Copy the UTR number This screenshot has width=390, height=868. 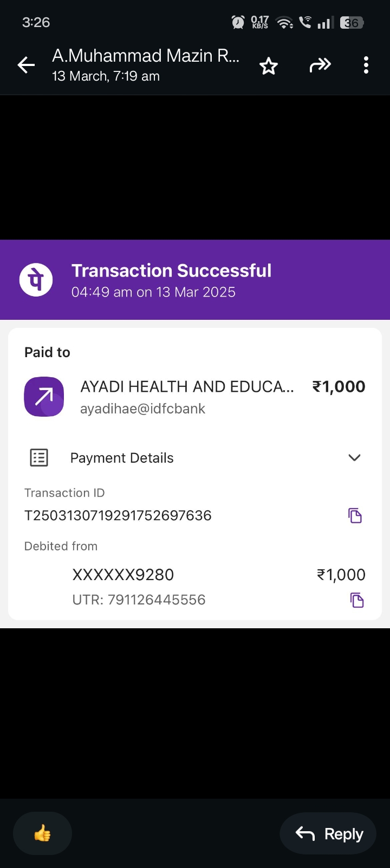pos(357,600)
